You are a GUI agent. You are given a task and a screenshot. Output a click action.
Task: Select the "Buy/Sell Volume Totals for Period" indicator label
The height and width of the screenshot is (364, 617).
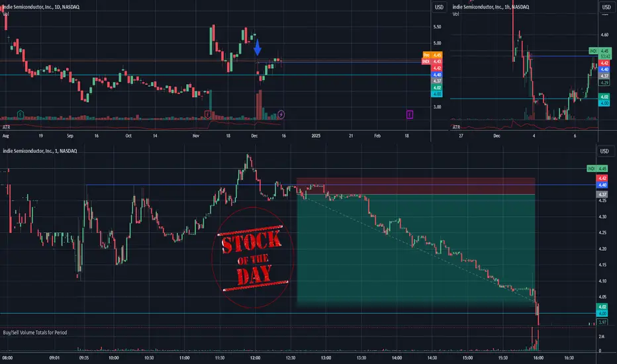point(35,332)
